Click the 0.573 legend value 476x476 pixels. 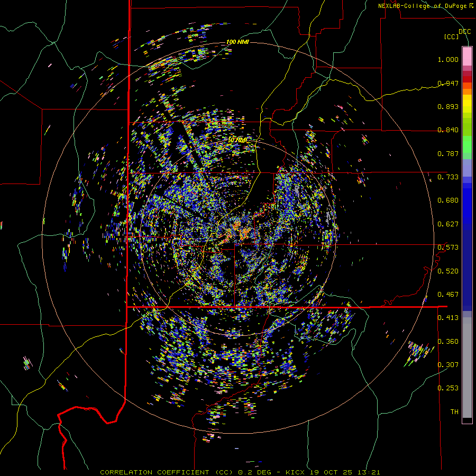pyautogui.click(x=448, y=248)
